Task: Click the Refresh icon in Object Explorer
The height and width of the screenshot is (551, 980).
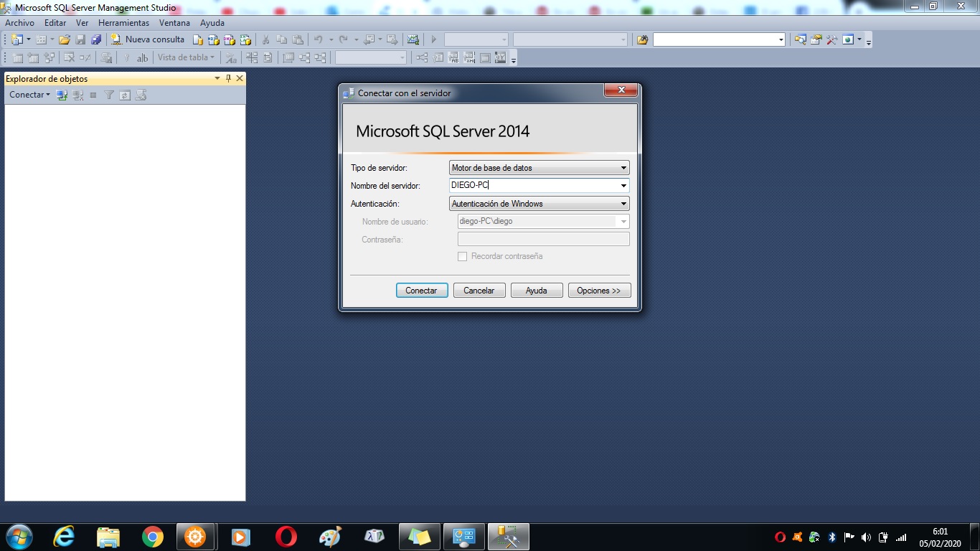Action: point(125,95)
